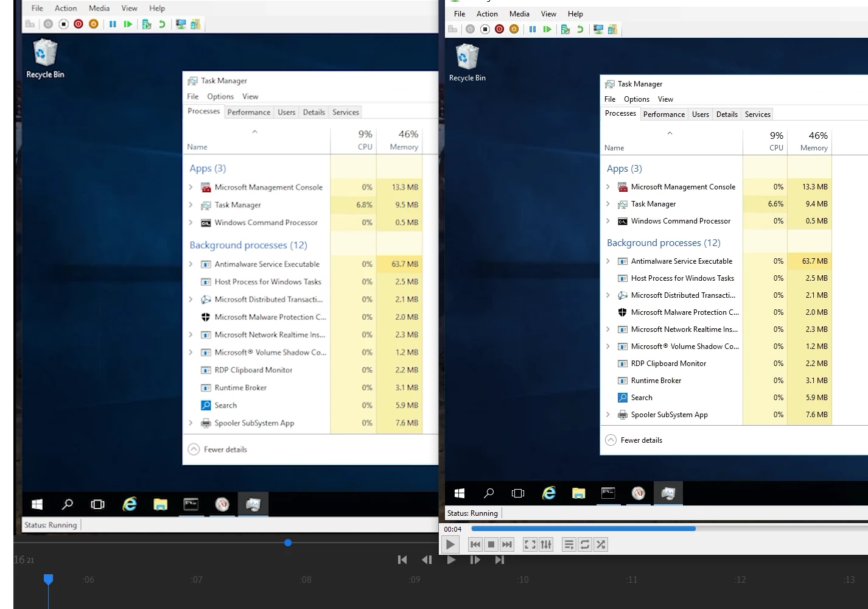Click the Turn Off (stop) icon in right VM toolbar
Viewport: 868px width, 609px height.
point(485,29)
